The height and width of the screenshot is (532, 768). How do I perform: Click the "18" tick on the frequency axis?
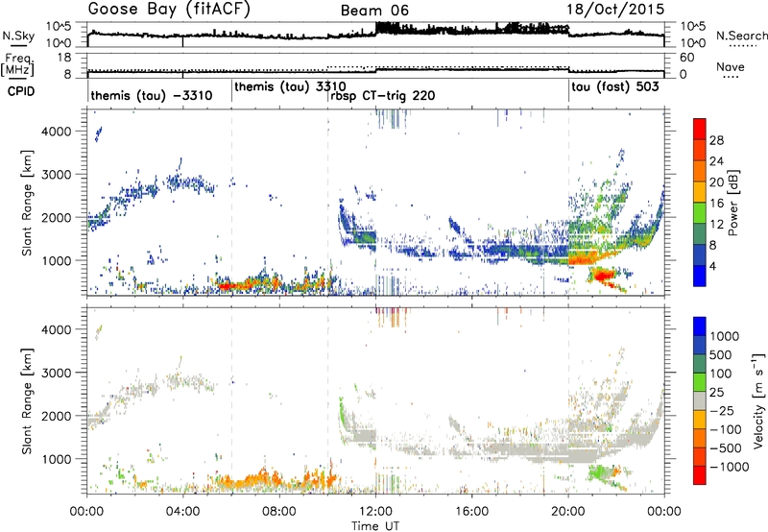point(64,58)
